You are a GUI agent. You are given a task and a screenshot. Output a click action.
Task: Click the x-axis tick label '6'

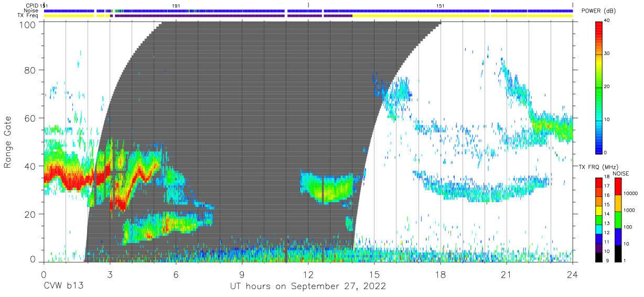(x=176, y=274)
